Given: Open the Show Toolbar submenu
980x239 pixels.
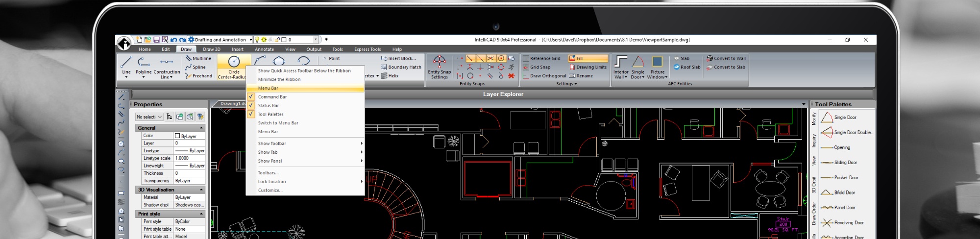Looking at the screenshot, I should click(x=305, y=143).
